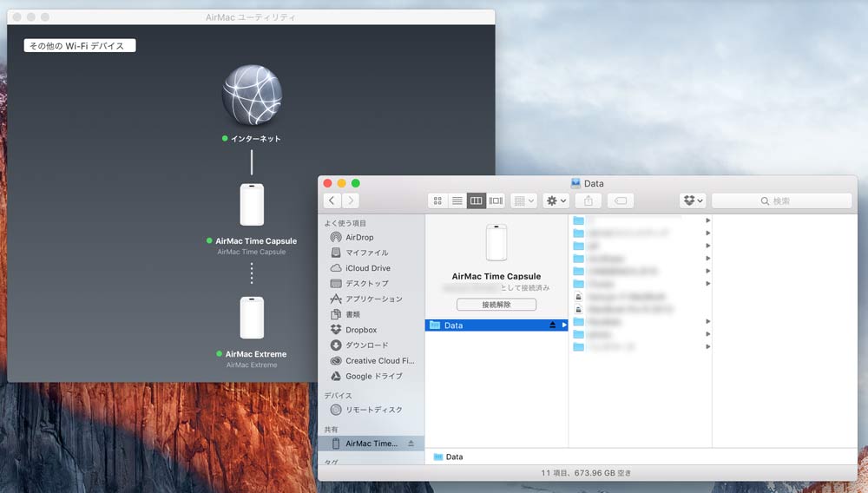Open ダウンロード in the sidebar
This screenshot has width=868, height=493.
click(368, 345)
